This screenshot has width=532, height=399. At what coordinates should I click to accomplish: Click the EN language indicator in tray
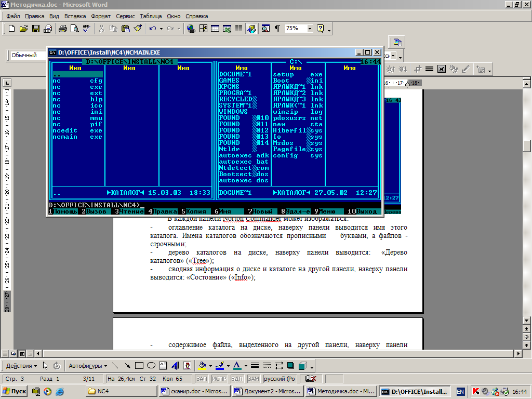click(460, 392)
